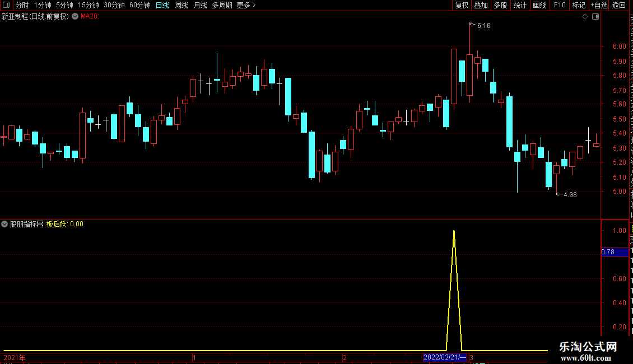Switch to the 分时 intraday view
633x364 pixels.
click(x=22, y=5)
